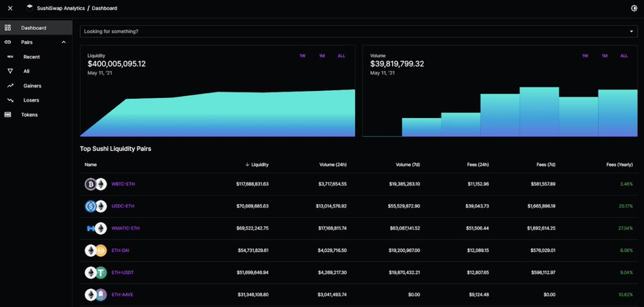
Task: Click the USDC-ETH token pair icon
Action: 95,206
